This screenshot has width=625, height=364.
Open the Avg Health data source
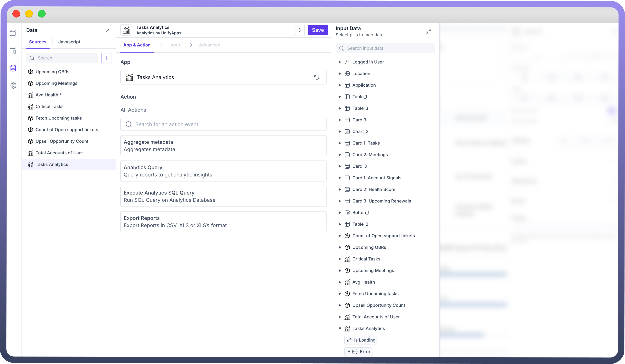click(x=49, y=95)
